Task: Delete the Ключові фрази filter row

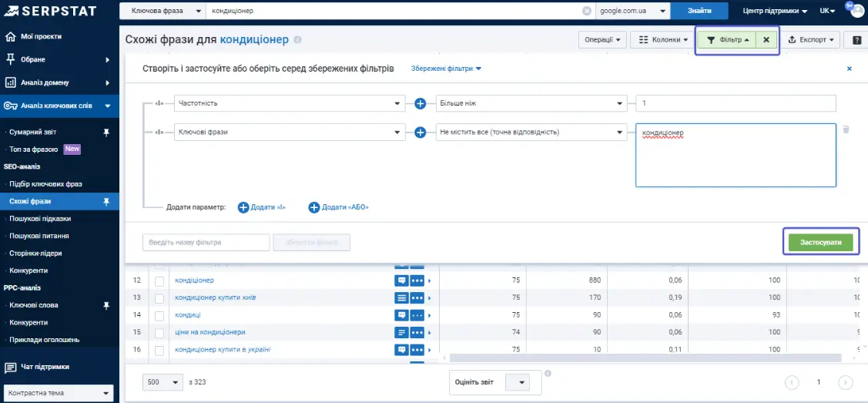Action: pyautogui.click(x=846, y=129)
